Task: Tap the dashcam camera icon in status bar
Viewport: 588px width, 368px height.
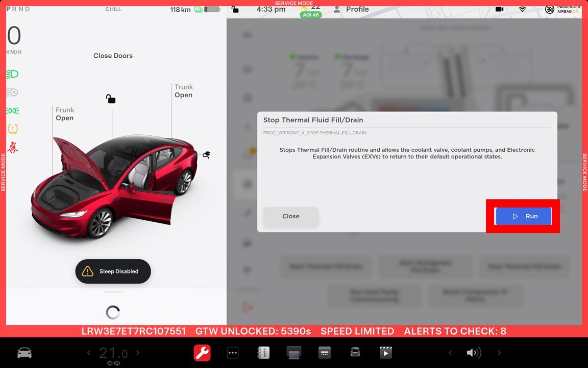Action: [x=499, y=9]
